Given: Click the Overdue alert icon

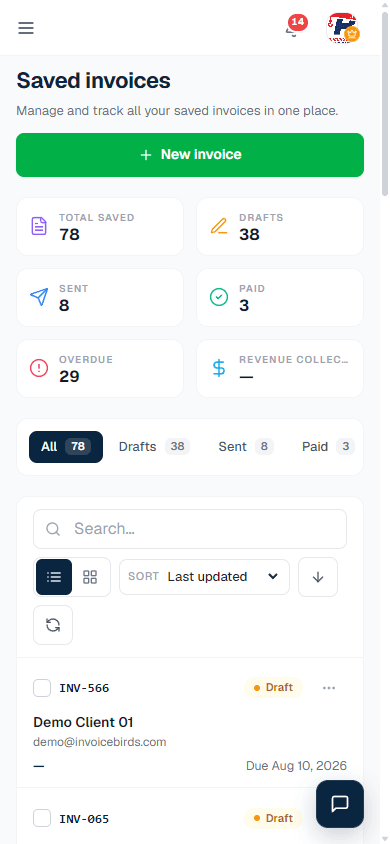Looking at the screenshot, I should pos(39,368).
